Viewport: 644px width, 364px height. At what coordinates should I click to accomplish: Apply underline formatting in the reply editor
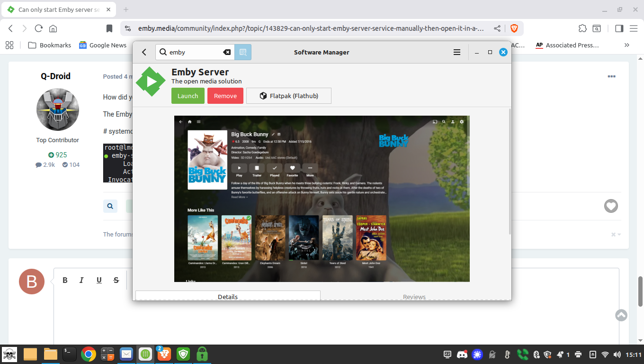(99, 280)
